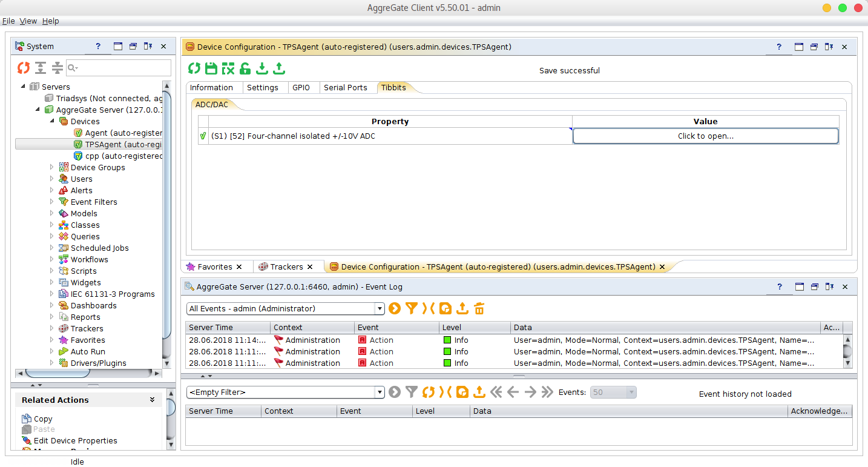The image size is (868, 467).
Task: Expand the Alerts tree node
Action: [x=52, y=190]
